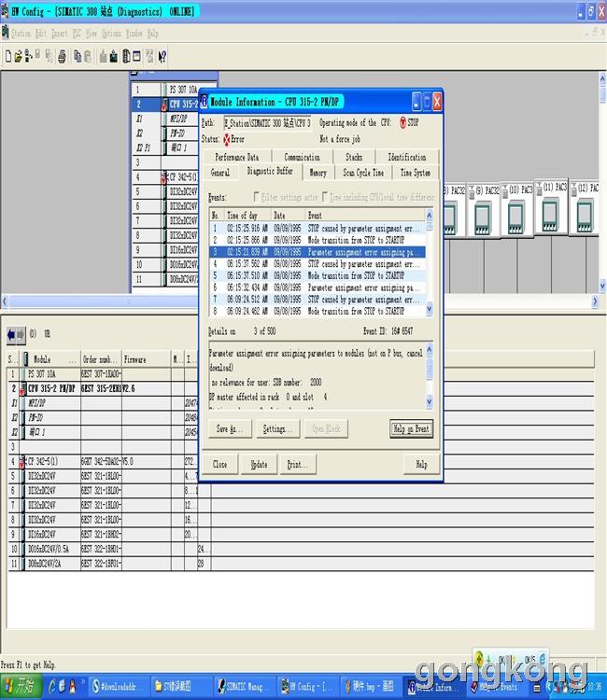Image resolution: width=607 pixels, height=700 pixels.
Task: Click the Print toolbar icon
Action: pos(62,56)
